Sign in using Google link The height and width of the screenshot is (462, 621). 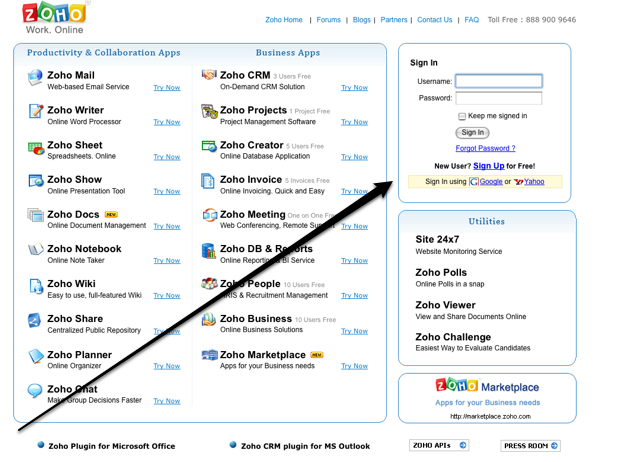491,182
